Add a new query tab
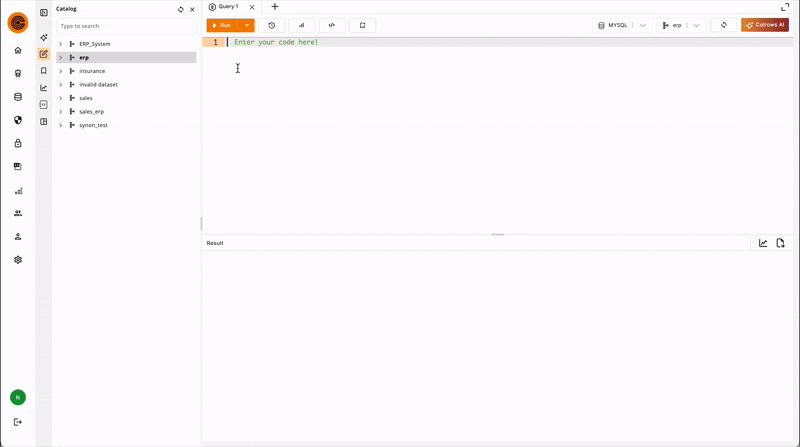800x447 pixels. 274,7
